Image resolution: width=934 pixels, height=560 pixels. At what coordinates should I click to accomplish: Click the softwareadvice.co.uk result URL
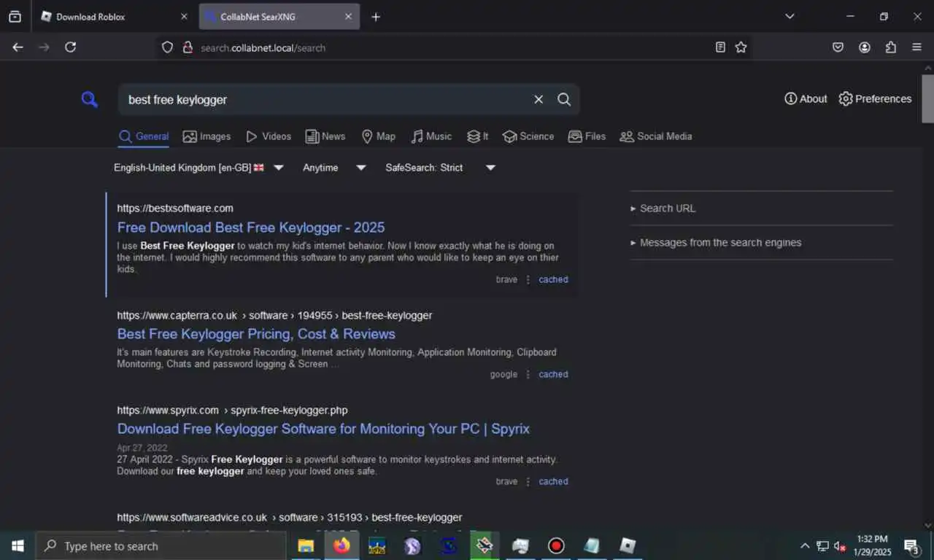[x=290, y=518]
